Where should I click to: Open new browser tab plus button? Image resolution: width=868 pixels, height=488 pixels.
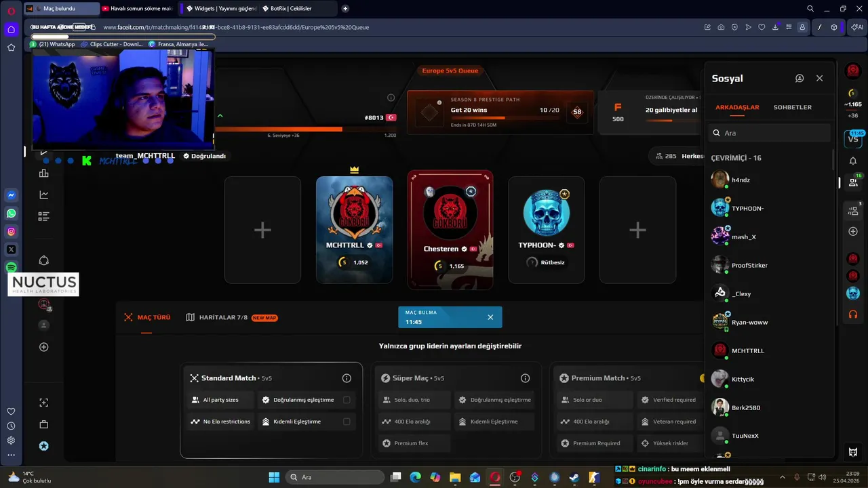point(345,9)
